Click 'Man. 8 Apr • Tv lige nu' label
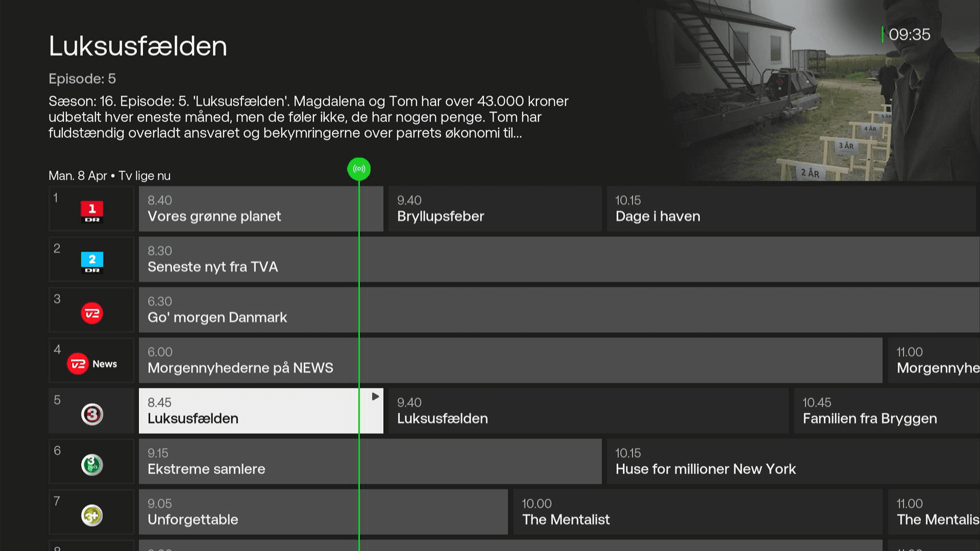Screen dimensions: 980x551 (x=109, y=176)
